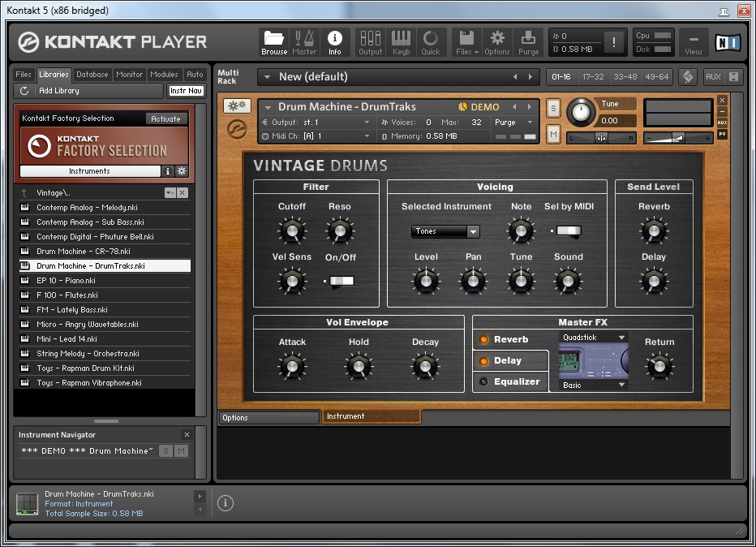756x547 pixels.
Task: Toggle the Instr Nav button
Action: 186,91
